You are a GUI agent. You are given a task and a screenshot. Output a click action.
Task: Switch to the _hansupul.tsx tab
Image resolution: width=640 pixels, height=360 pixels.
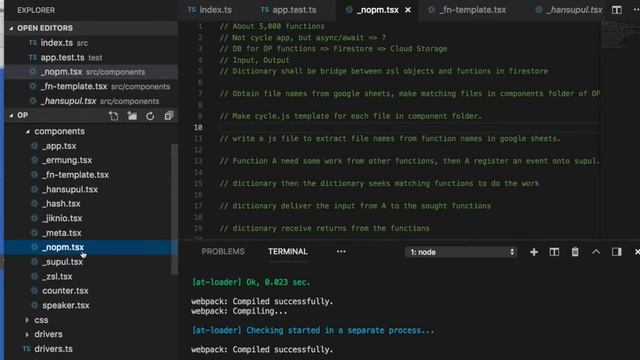(569, 10)
